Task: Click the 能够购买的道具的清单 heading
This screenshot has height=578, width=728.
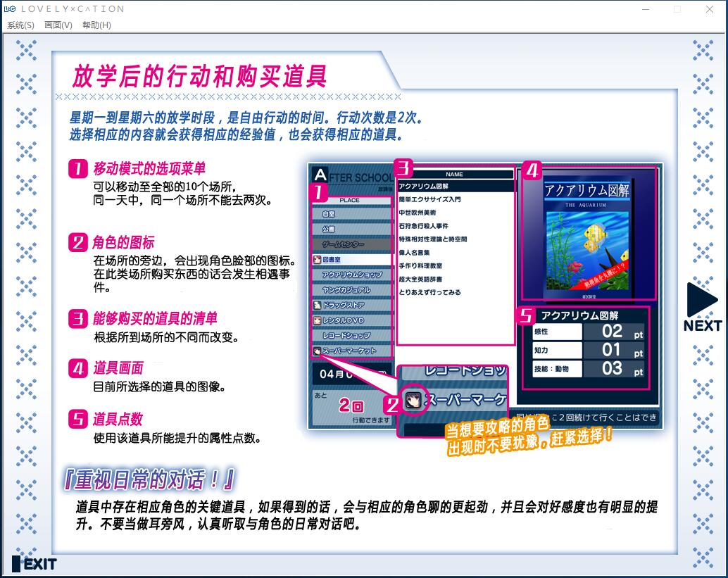Action: pos(155,318)
